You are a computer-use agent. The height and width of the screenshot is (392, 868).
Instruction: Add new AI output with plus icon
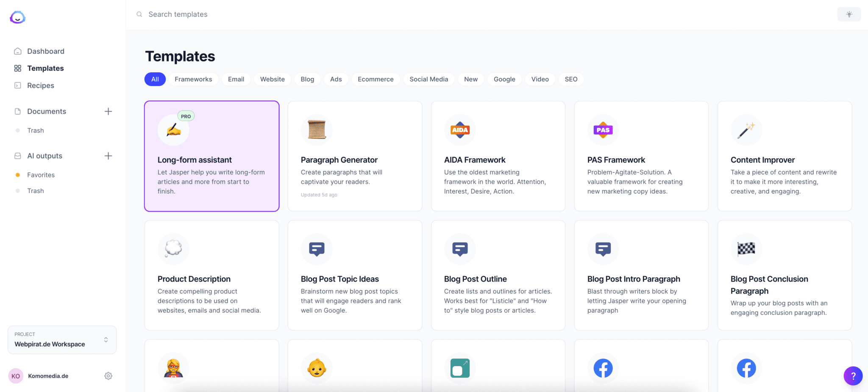pyautogui.click(x=108, y=156)
